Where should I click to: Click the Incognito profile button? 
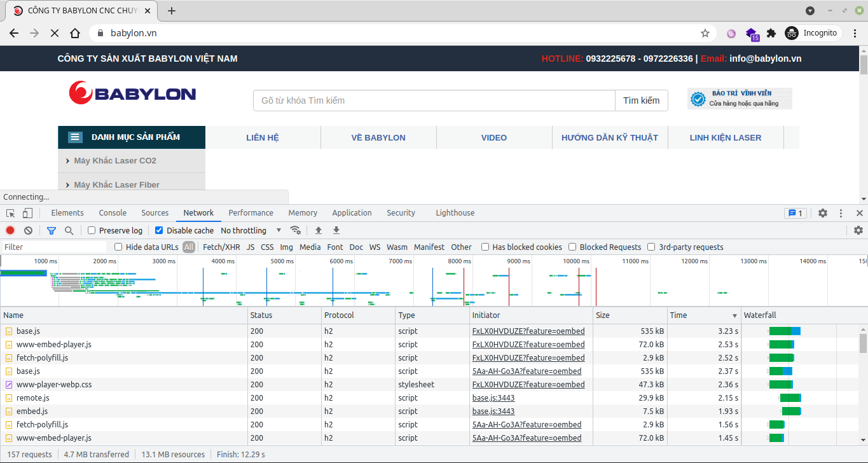pos(812,33)
